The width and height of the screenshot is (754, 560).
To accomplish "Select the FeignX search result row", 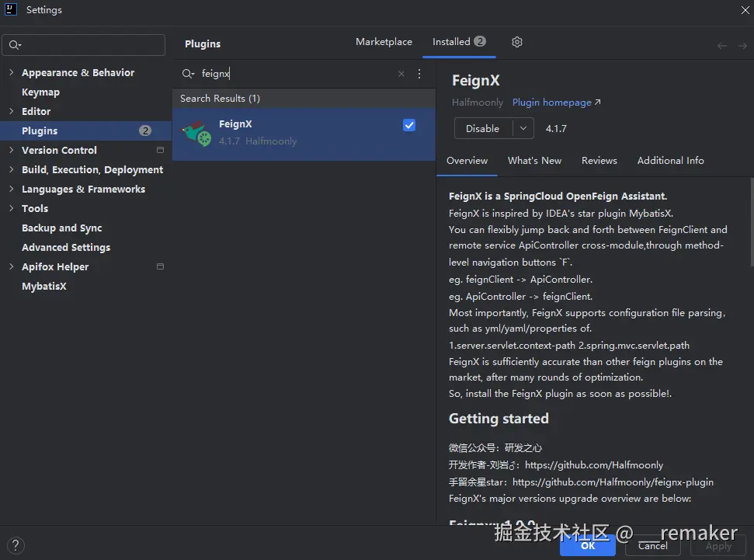I will 304,134.
